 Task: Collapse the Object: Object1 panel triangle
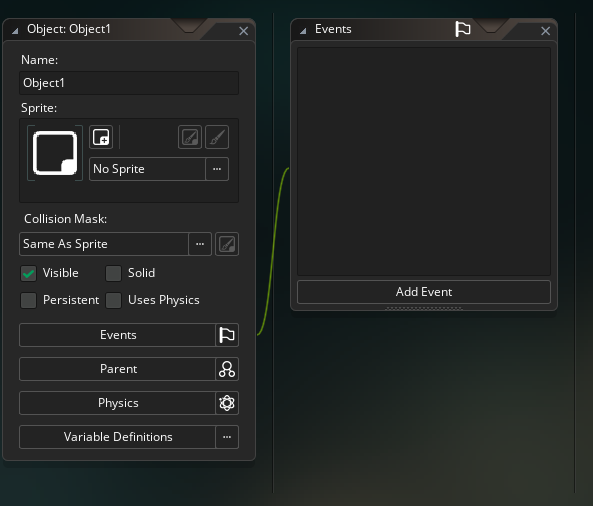15,31
